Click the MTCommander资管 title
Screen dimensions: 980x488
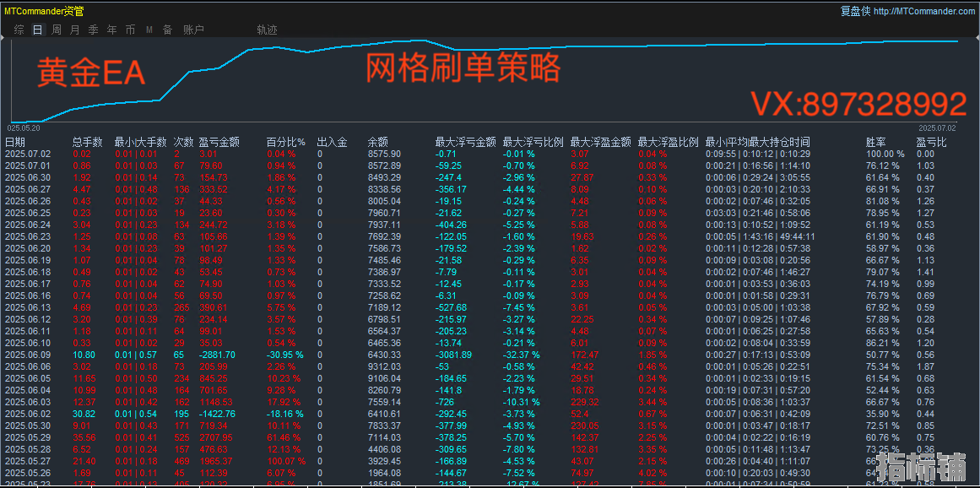[x=44, y=11]
